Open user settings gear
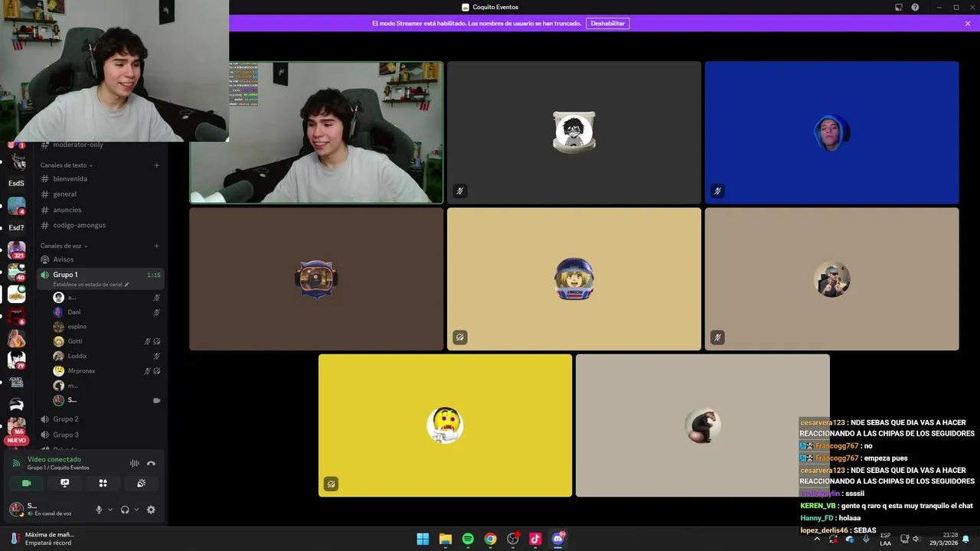This screenshot has height=551, width=980. pos(151,510)
